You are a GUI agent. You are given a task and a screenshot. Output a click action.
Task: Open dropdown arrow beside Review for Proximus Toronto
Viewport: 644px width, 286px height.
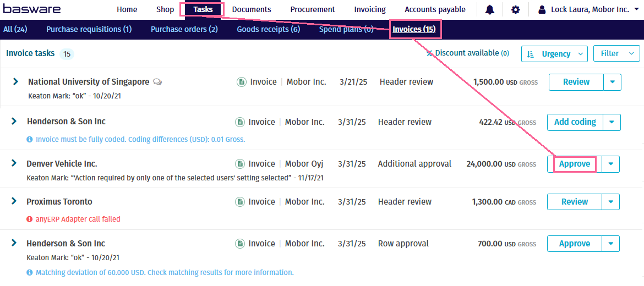[611, 202]
